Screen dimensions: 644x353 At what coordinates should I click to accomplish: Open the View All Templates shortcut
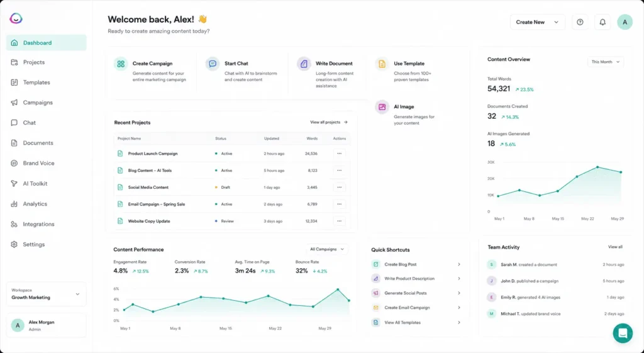(416, 323)
